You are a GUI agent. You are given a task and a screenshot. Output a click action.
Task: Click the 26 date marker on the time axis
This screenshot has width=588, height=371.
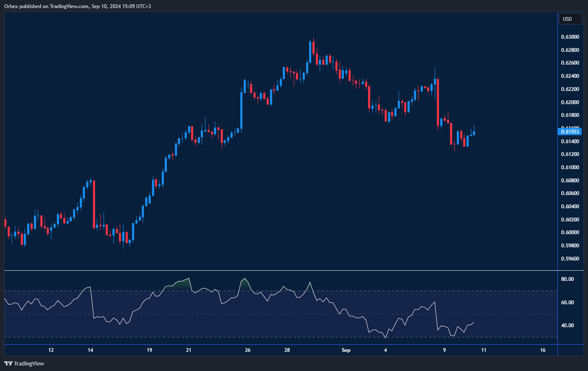248,350
